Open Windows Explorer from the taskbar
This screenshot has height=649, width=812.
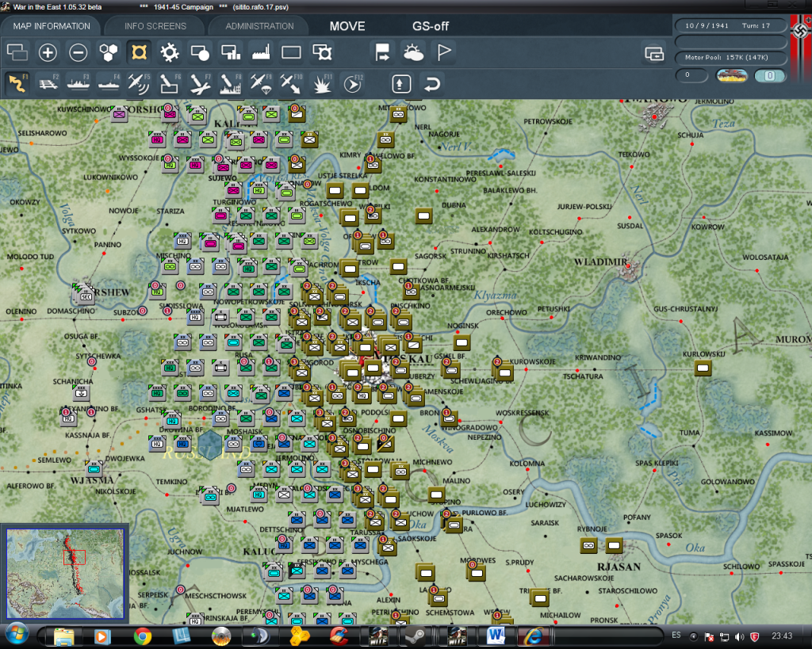(x=63, y=636)
